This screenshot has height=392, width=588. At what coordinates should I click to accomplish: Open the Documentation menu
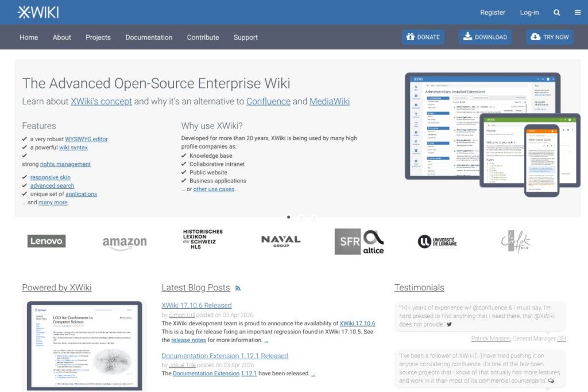click(x=149, y=37)
